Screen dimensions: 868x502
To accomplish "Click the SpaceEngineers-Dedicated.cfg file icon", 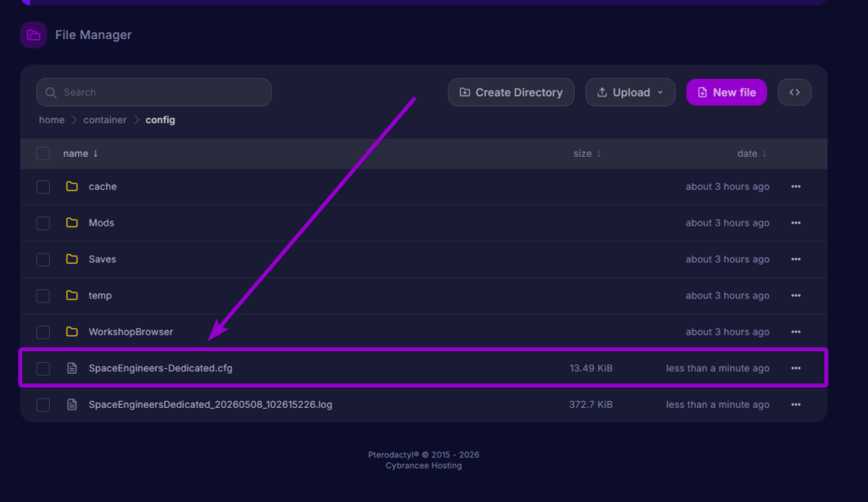I will 72,368.
